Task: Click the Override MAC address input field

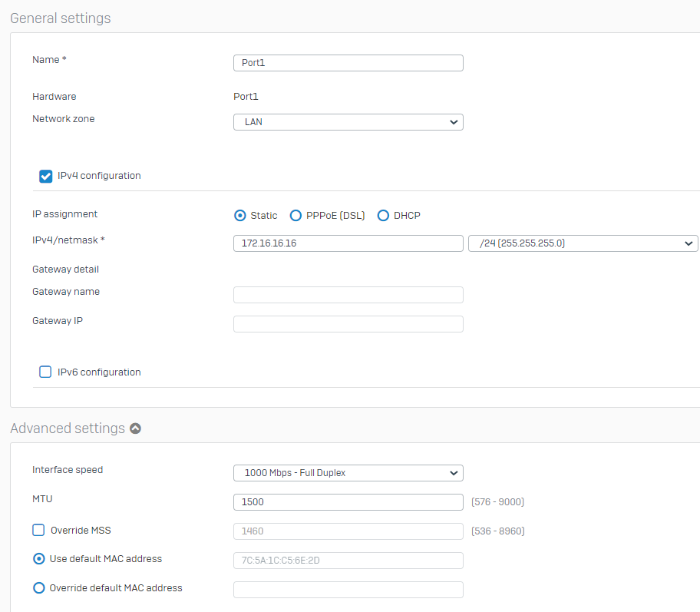Action: [348, 590]
